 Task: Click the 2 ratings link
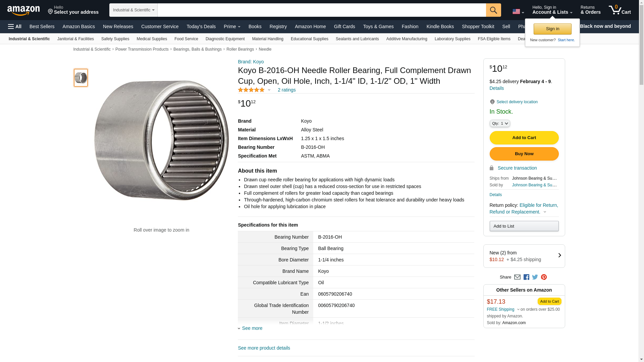pos(286,90)
